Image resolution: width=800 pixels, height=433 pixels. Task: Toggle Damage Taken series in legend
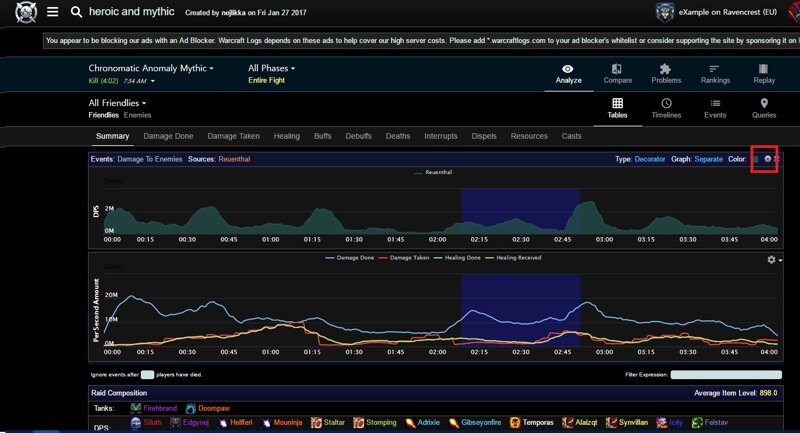[404, 258]
